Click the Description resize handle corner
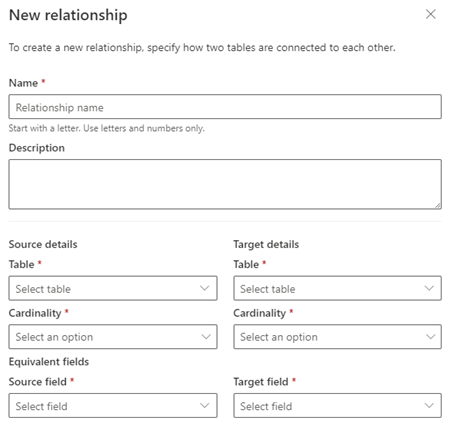Image resolution: width=450 pixels, height=437 pixels. point(438,206)
